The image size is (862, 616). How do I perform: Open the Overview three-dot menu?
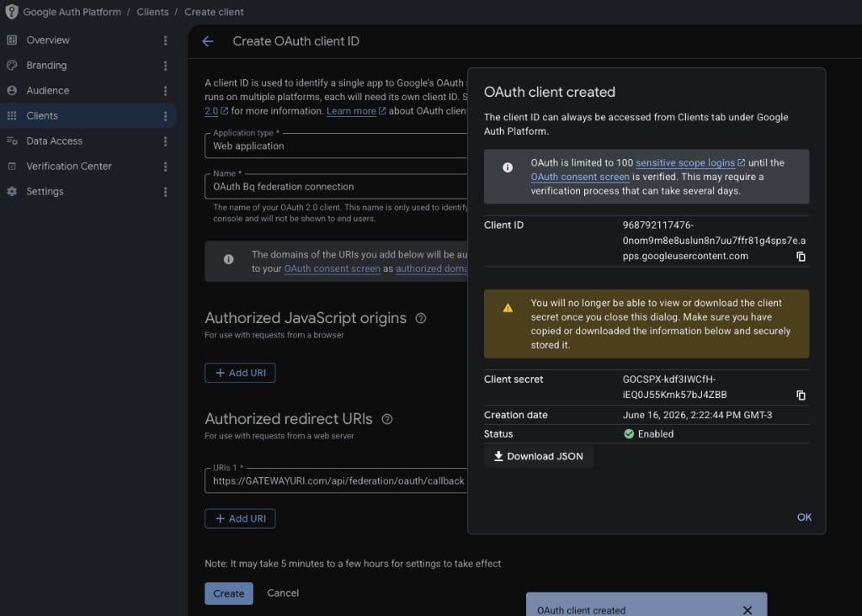click(166, 40)
